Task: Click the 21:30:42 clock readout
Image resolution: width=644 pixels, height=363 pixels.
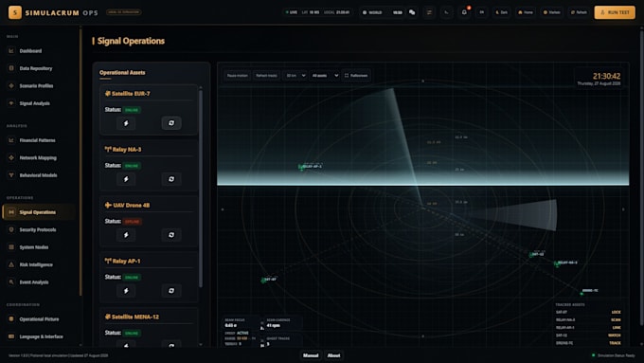Action: pyautogui.click(x=606, y=76)
